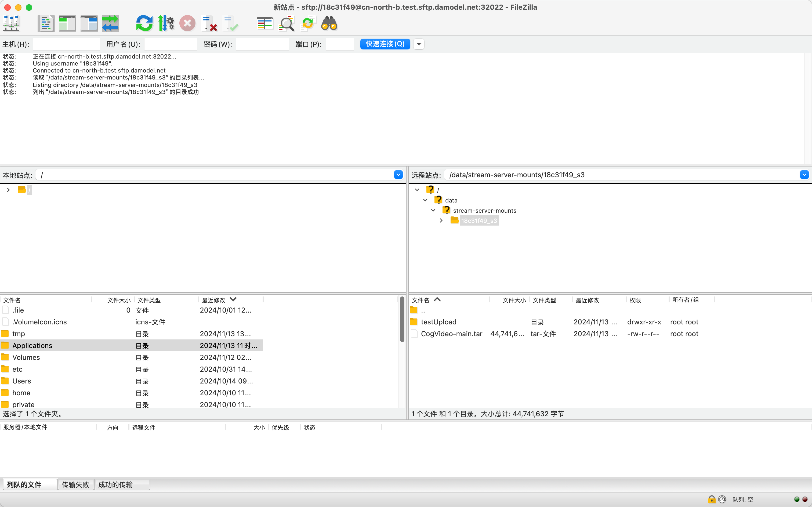Expand the local root folder tree node
This screenshot has height=507, width=812.
pyautogui.click(x=8, y=190)
